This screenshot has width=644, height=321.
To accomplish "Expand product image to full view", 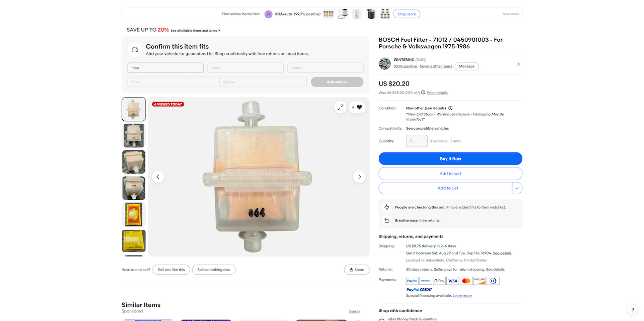I will point(341,107).
